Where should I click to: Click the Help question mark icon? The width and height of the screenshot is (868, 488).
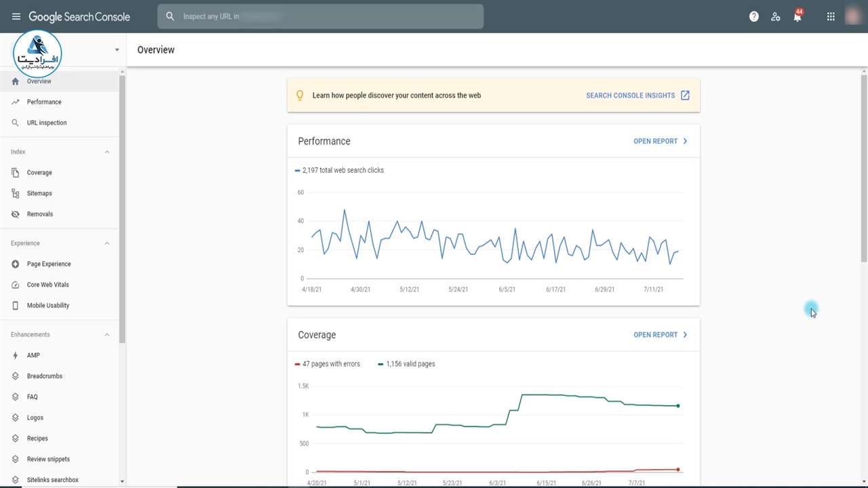point(753,16)
